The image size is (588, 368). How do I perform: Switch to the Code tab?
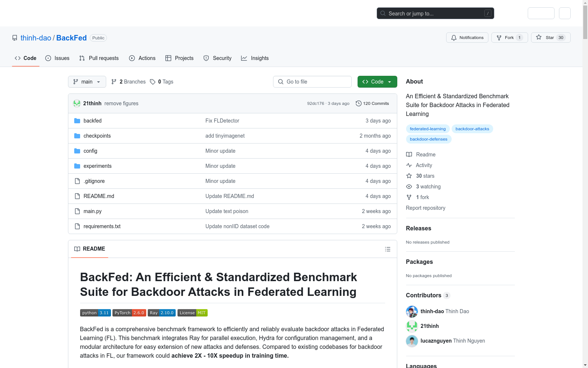point(26,58)
